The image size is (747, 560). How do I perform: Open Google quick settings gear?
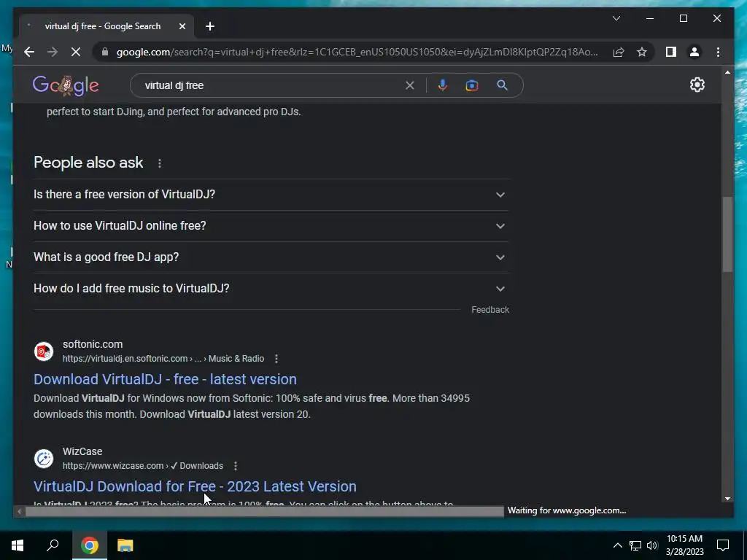click(697, 85)
